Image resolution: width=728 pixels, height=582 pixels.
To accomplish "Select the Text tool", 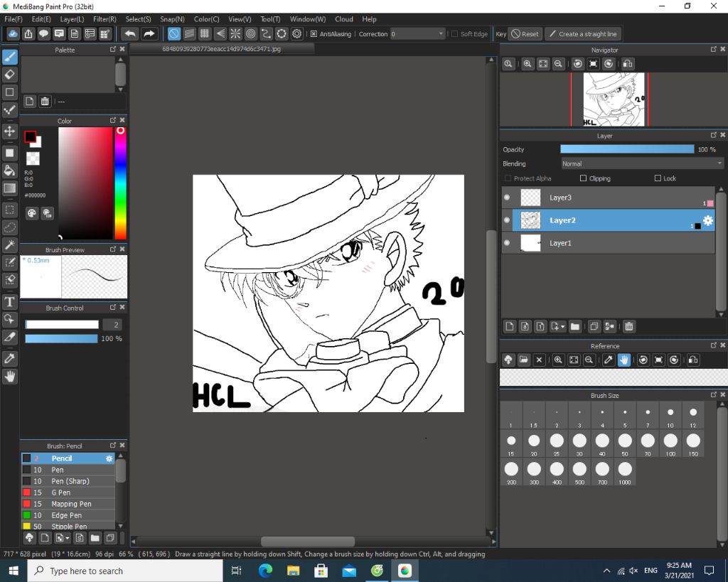I will click(10, 302).
